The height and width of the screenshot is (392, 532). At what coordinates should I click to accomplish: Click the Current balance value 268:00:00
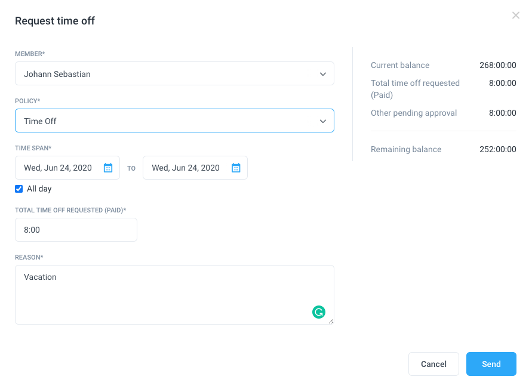click(498, 65)
